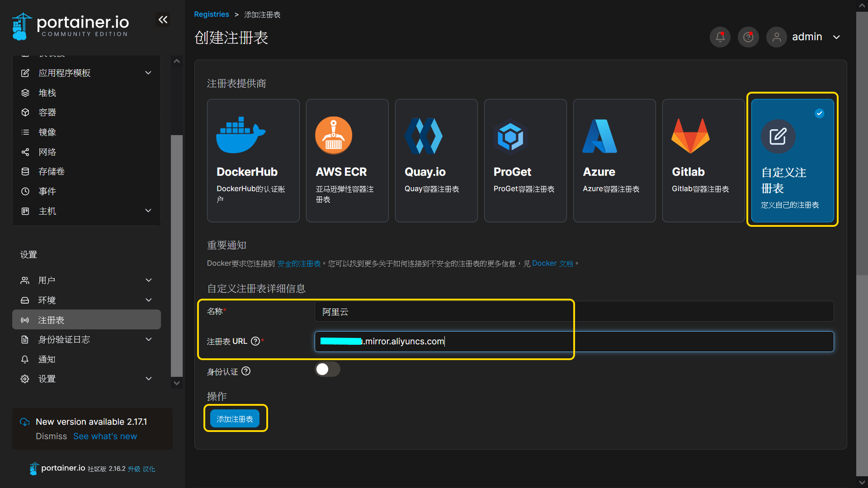Image resolution: width=868 pixels, height=488 pixels.
Task: Click the sidebar scroll down arrow
Action: pos(177,383)
